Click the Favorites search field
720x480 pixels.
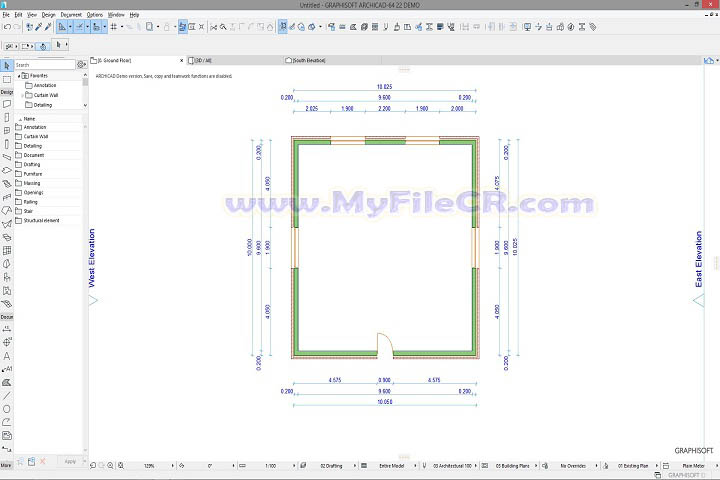click(45, 65)
